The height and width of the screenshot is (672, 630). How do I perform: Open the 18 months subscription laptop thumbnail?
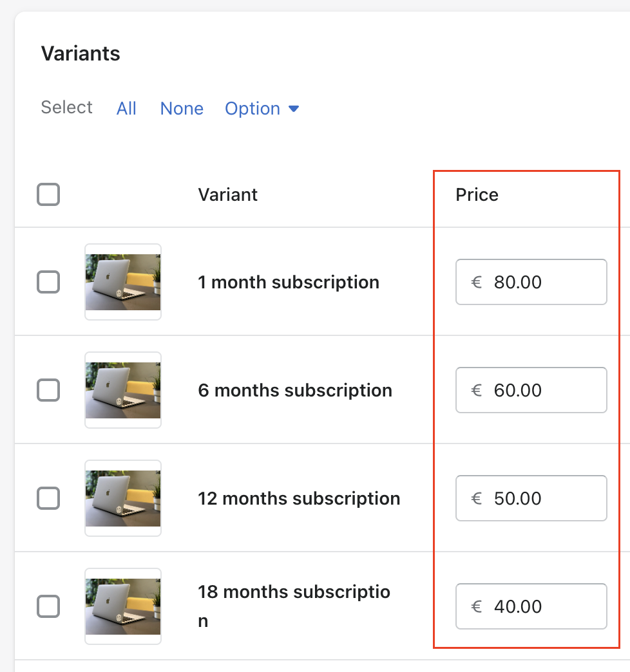[123, 606]
